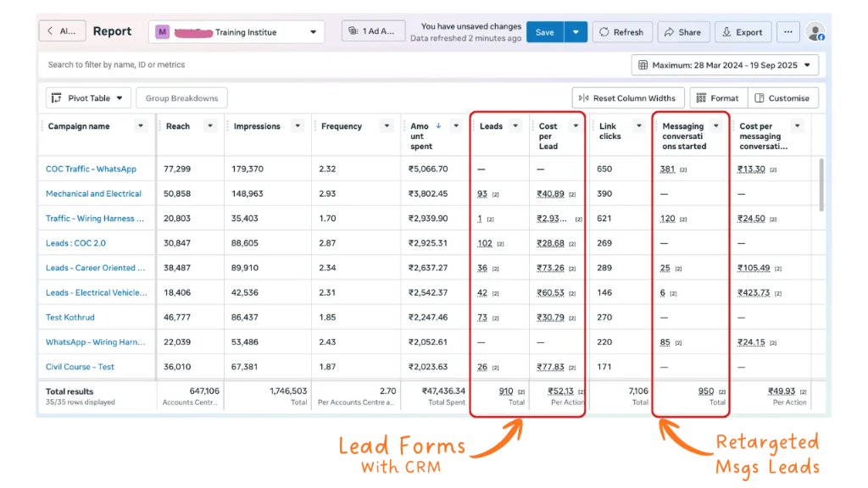
Task: Open the Mechanical and Electrical campaign
Action: pos(93,194)
